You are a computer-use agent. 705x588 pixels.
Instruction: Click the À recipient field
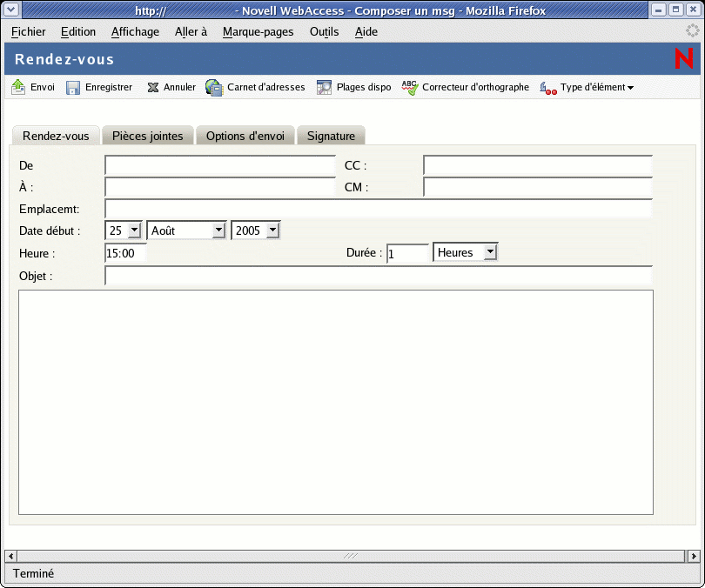click(220, 187)
